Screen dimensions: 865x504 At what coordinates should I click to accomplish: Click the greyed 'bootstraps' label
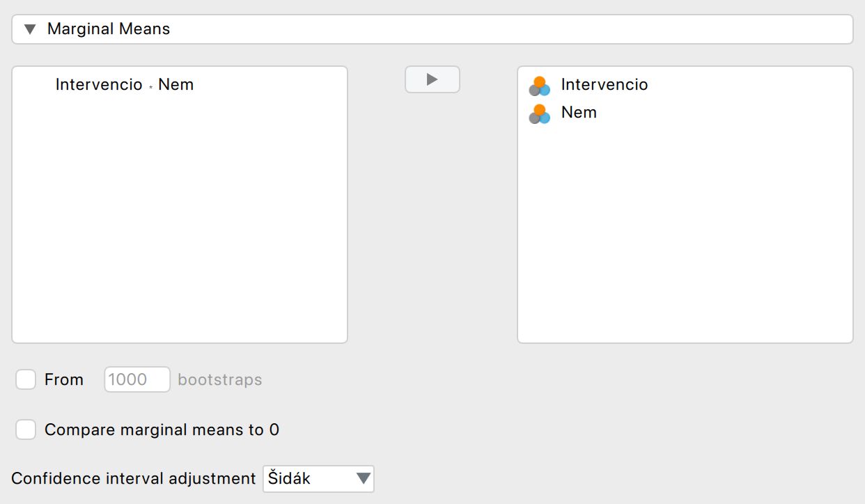point(220,379)
